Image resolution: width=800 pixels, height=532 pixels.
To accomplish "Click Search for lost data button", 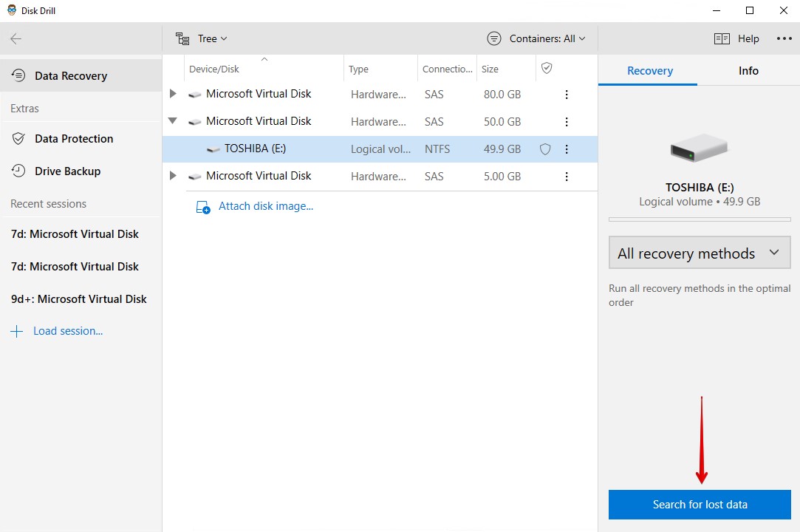I will point(700,505).
